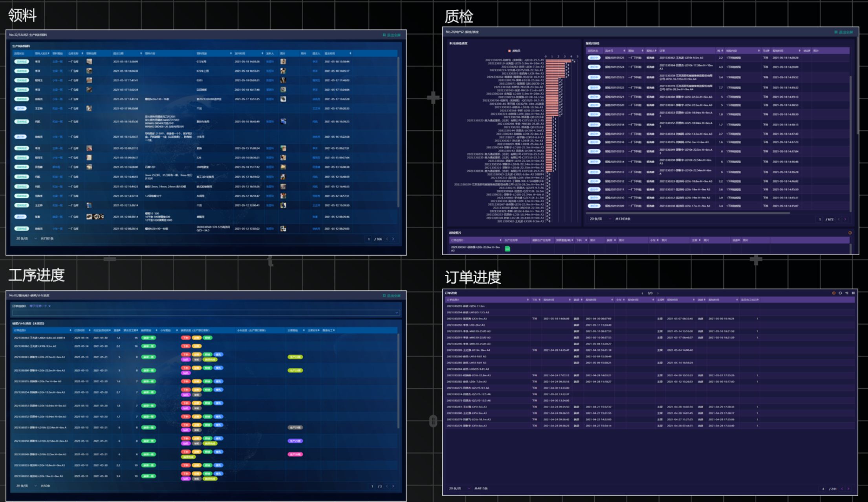This screenshot has width=868, height=502.
Task: Go to next page in 领料 pagination
Action: [393, 239]
